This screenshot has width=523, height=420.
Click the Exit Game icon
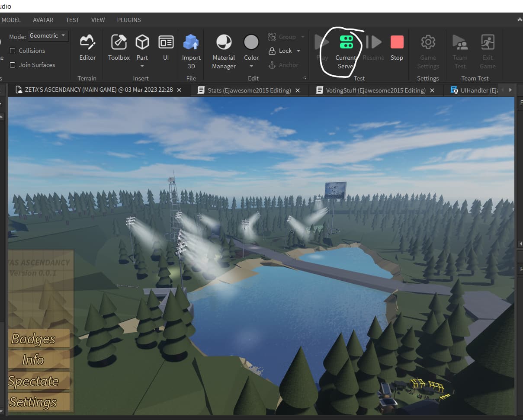click(488, 42)
